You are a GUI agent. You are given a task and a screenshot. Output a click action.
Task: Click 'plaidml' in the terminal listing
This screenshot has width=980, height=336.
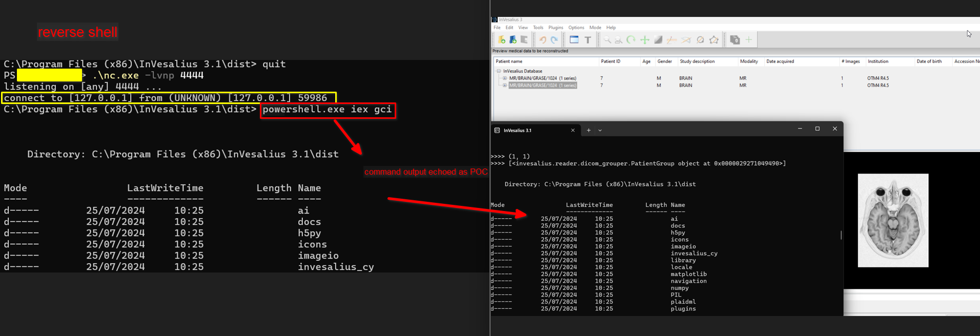(x=683, y=302)
